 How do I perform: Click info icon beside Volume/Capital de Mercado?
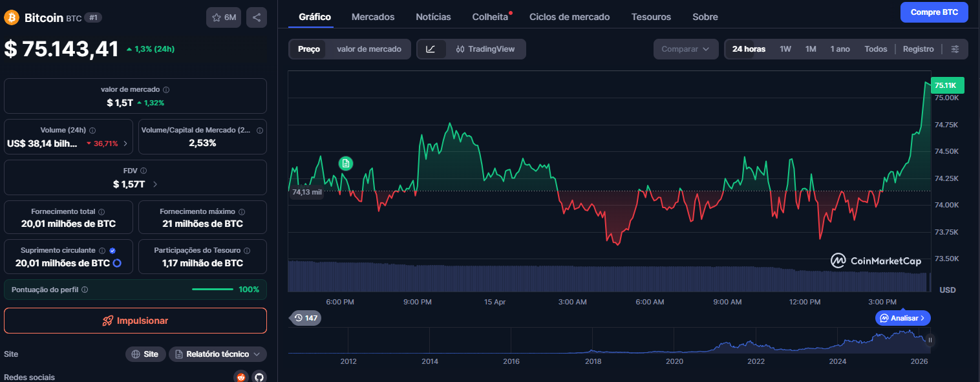tap(260, 131)
